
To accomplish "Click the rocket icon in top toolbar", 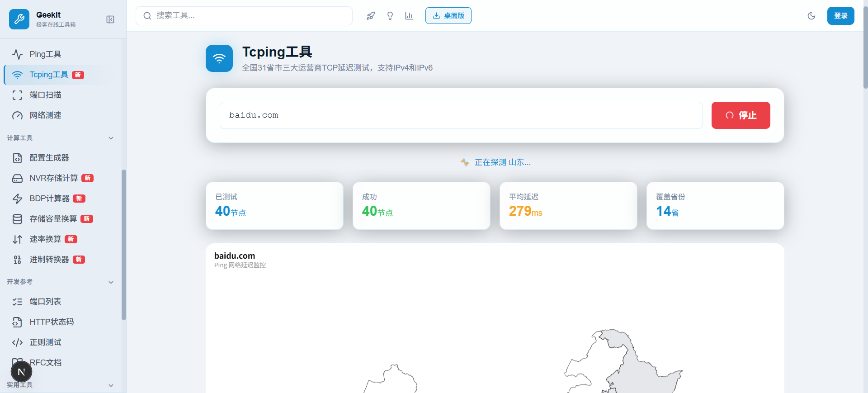I will (x=371, y=16).
